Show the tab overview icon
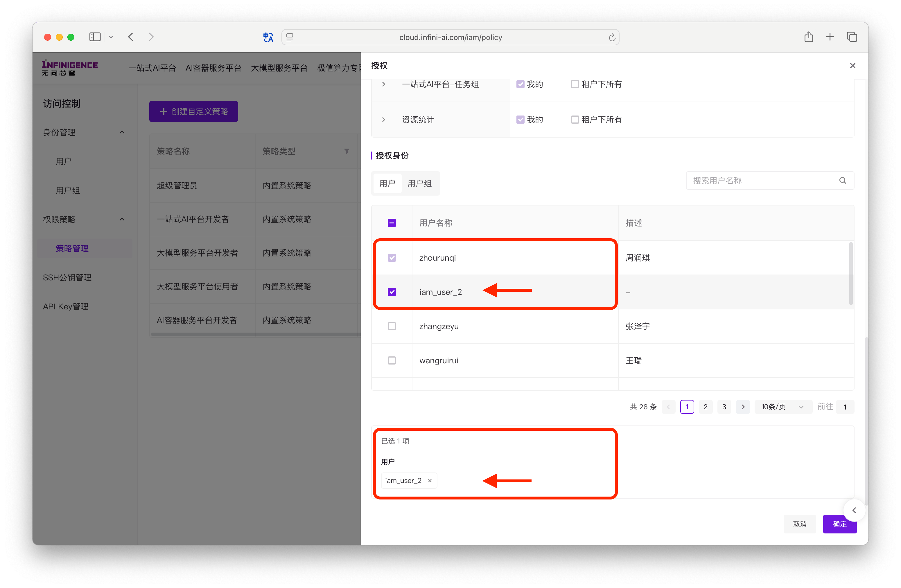 (x=852, y=37)
